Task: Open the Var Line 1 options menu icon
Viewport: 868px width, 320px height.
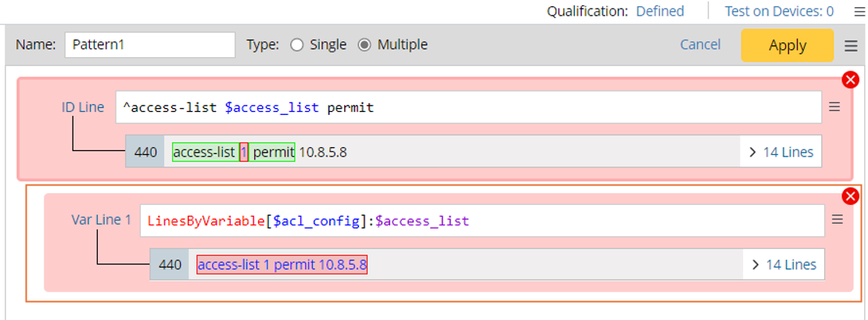Action: point(838,220)
